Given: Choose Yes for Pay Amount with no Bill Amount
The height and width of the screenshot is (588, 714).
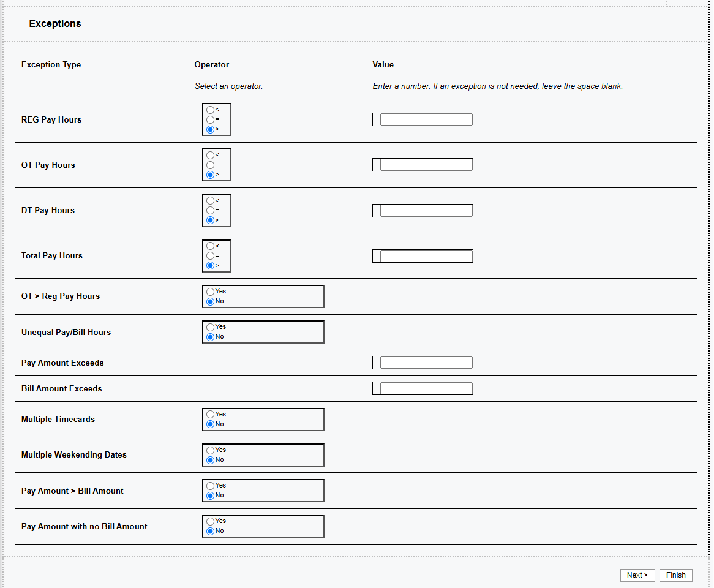Looking at the screenshot, I should click(211, 521).
